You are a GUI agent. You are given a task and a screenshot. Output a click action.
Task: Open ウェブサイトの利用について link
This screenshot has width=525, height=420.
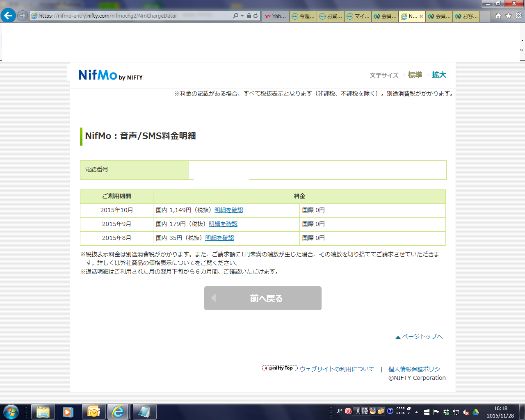(337, 369)
